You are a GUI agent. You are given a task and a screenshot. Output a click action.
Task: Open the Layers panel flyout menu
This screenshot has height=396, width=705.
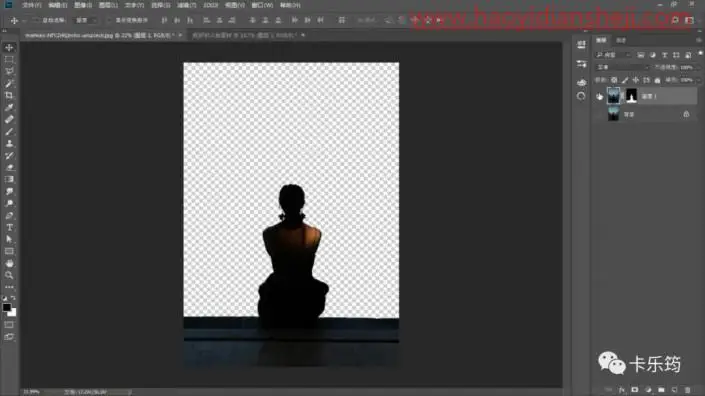click(x=698, y=40)
